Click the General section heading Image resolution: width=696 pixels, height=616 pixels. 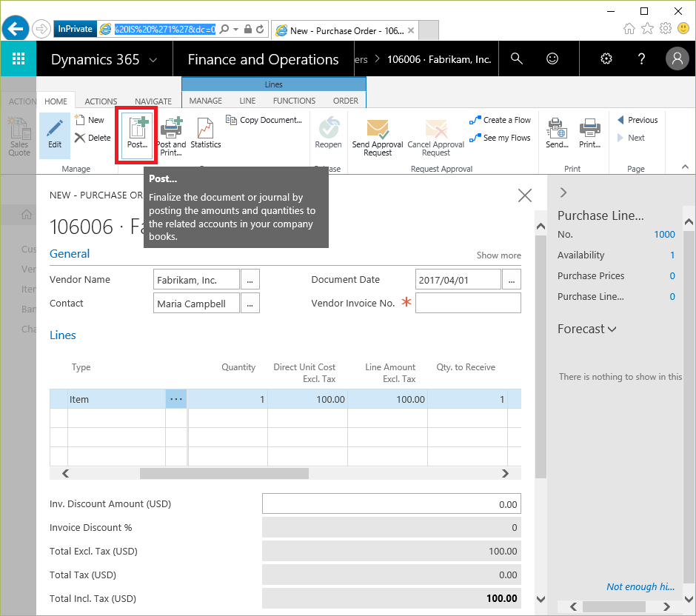click(70, 253)
